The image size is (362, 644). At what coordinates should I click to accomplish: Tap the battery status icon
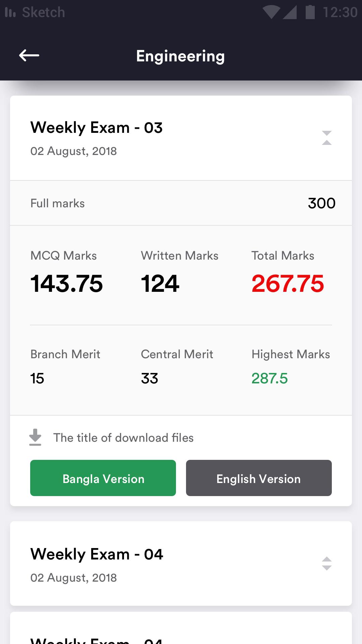pyautogui.click(x=310, y=12)
